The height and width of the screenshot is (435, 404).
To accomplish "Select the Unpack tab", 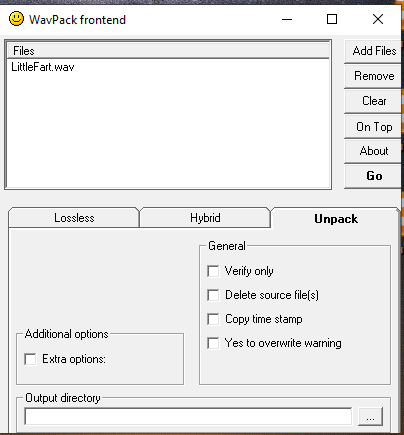I will click(x=336, y=219).
